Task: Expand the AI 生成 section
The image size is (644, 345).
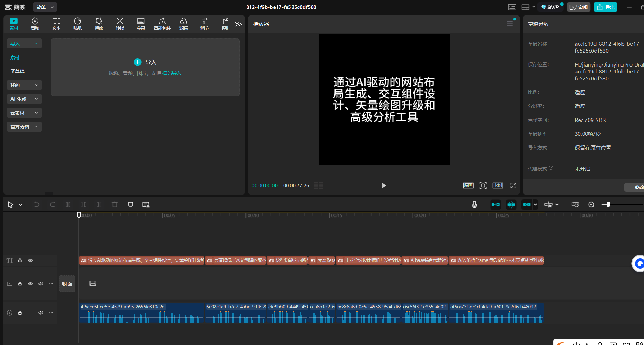Action: (x=24, y=99)
